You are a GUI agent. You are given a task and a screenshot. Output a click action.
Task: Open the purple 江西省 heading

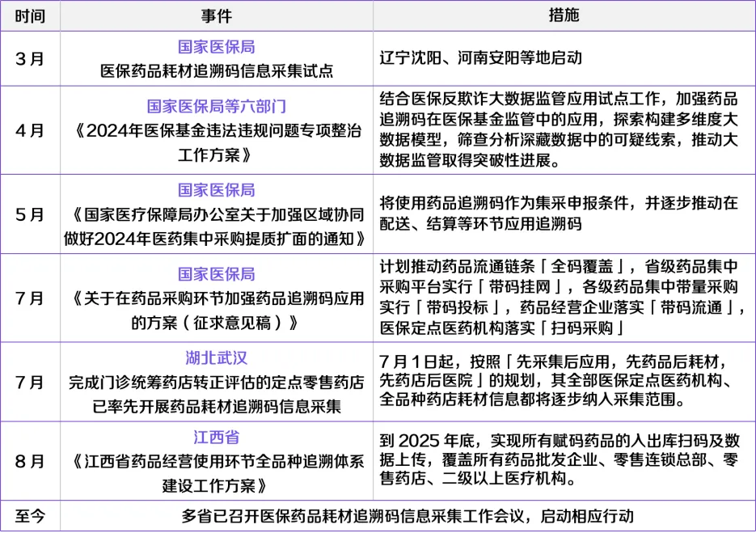[x=216, y=438]
